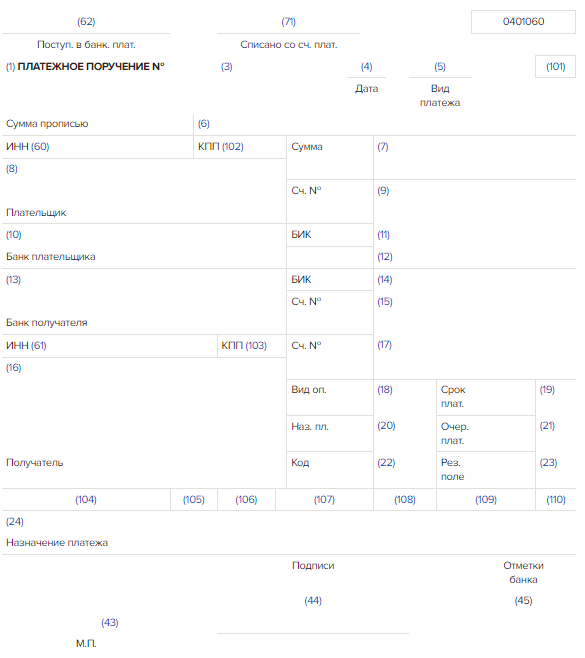The image size is (585, 658).
Task: Click the (24) Назначение платежа link
Action: click(x=15, y=522)
